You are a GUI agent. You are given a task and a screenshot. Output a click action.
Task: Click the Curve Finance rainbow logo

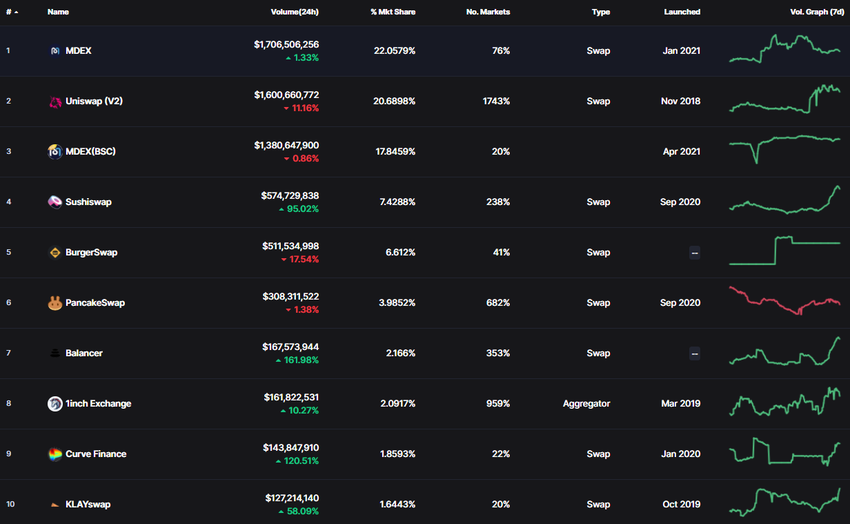(x=55, y=454)
